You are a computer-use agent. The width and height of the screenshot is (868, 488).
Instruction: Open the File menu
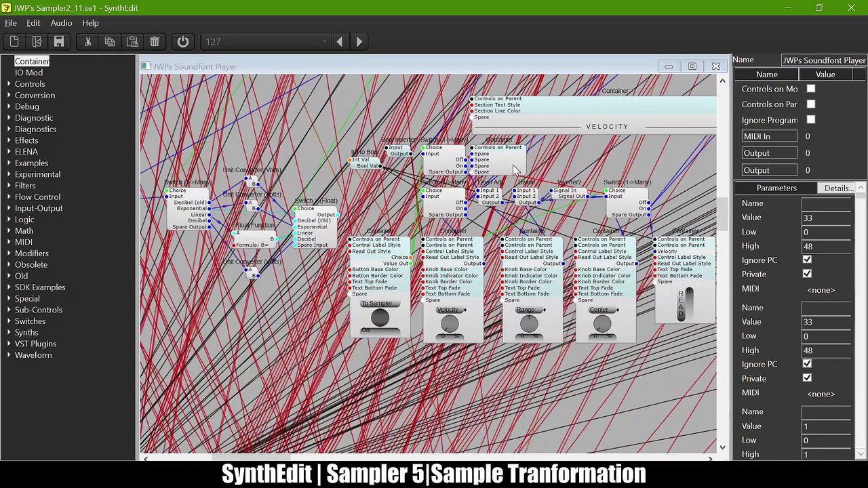[x=11, y=23]
